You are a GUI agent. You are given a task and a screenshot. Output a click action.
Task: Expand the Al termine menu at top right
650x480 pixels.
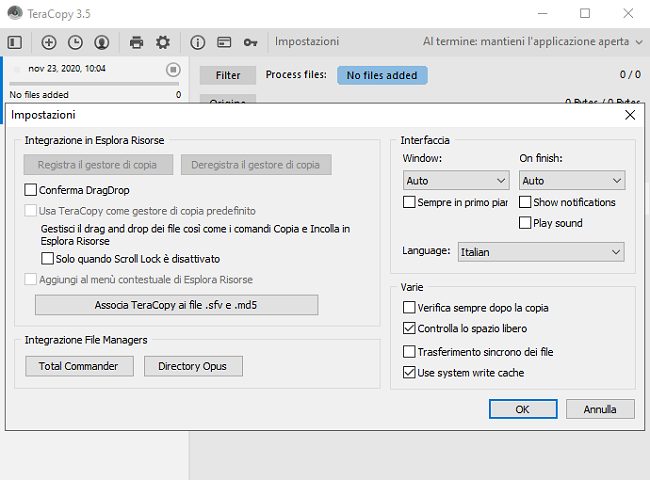click(x=532, y=42)
